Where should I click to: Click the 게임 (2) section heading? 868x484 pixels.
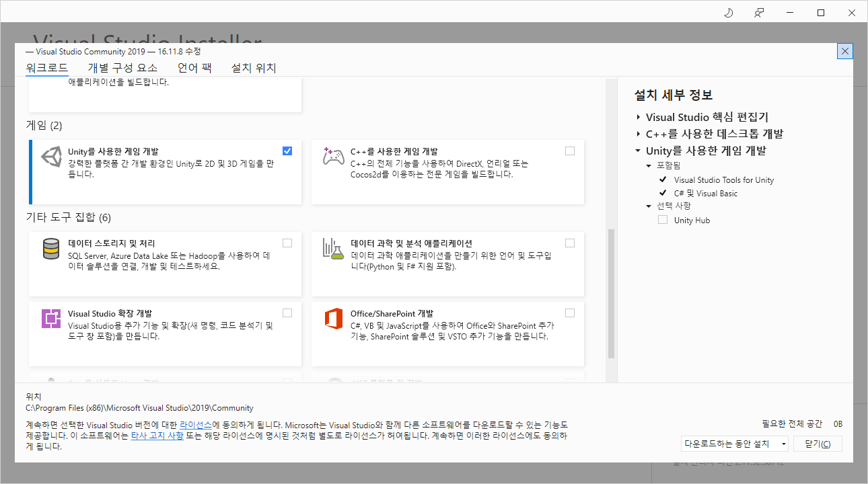(x=44, y=126)
